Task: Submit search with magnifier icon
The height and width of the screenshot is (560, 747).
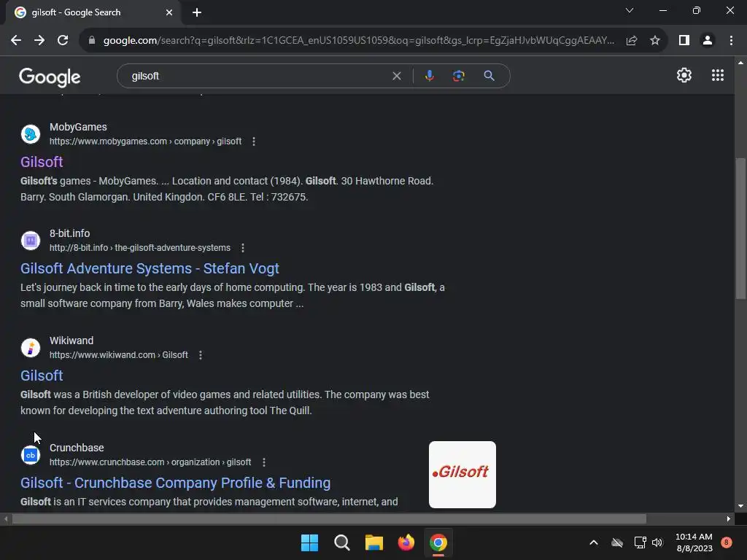Action: [489, 76]
